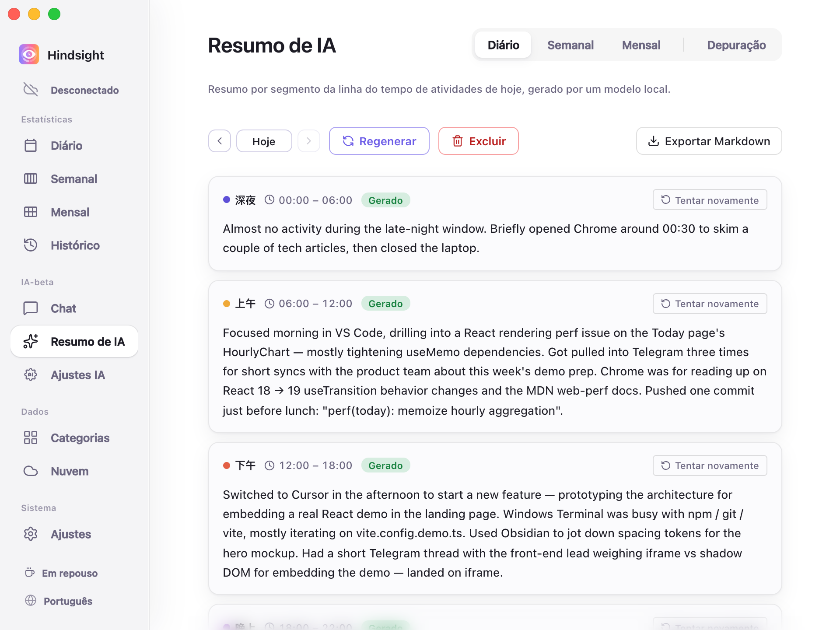Click the late-night summary paragraph

tap(486, 238)
